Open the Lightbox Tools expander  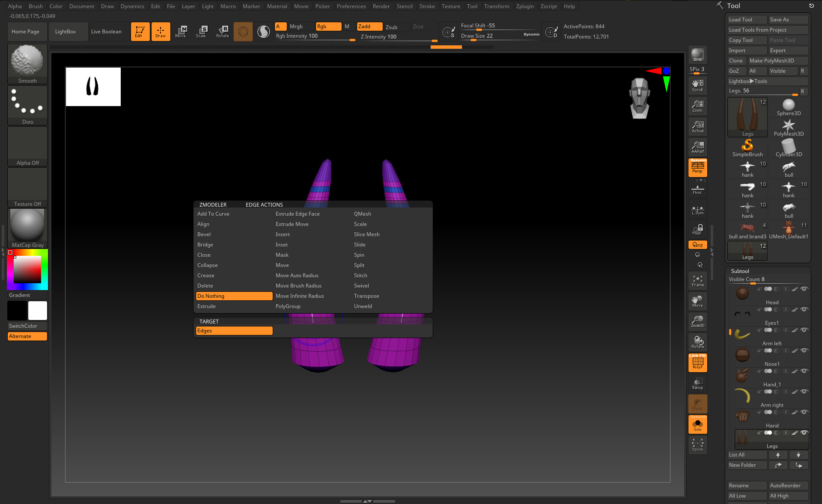point(768,81)
